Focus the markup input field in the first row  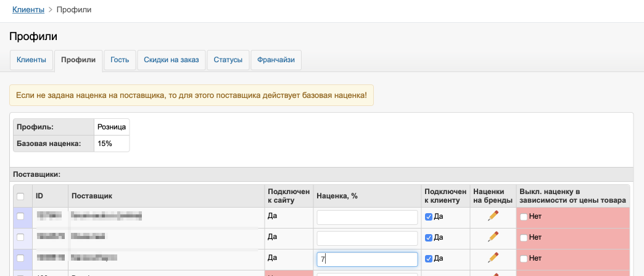[x=367, y=217]
